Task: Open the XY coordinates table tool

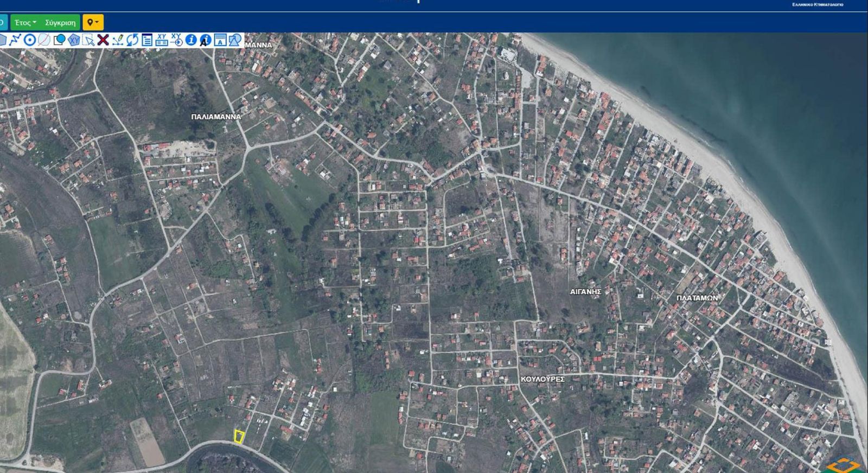Action: point(162,40)
